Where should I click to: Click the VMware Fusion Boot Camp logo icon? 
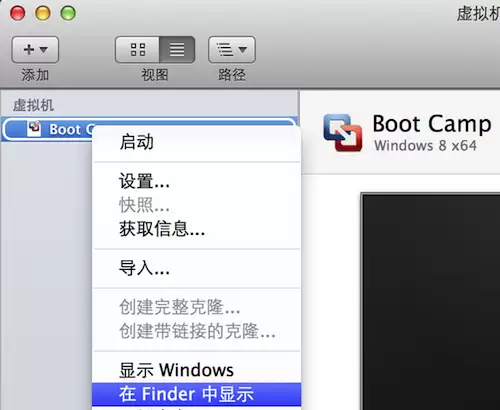[x=343, y=133]
